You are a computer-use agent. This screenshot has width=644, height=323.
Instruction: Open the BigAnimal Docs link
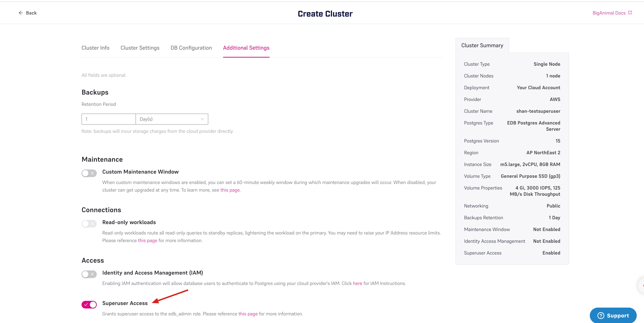[609, 13]
